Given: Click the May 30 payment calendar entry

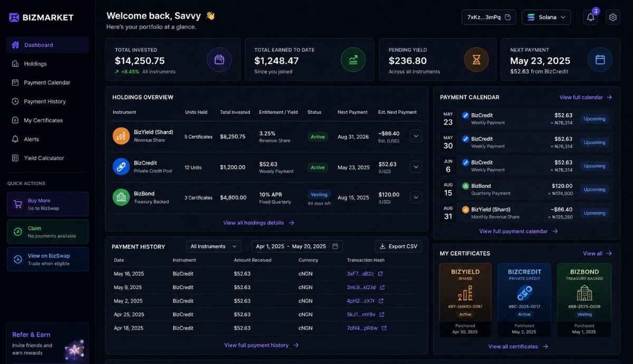Looking at the screenshot, I should click(x=526, y=142).
